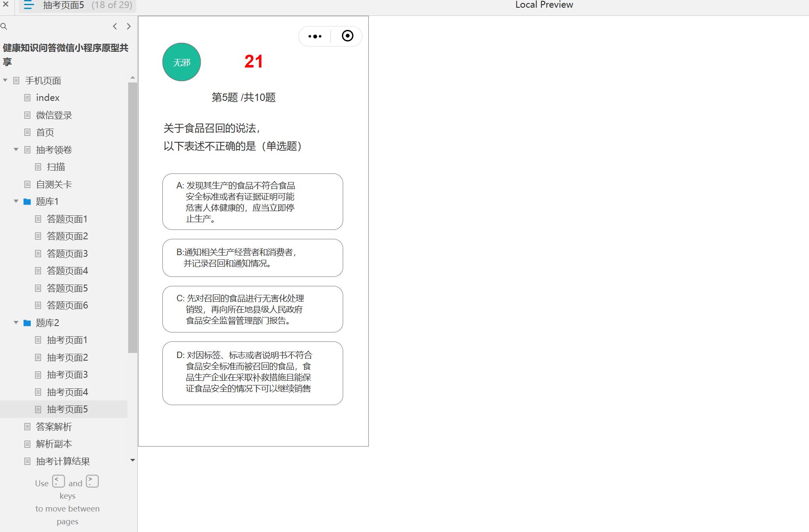Click the blue folder icon of 题库1

(27, 201)
